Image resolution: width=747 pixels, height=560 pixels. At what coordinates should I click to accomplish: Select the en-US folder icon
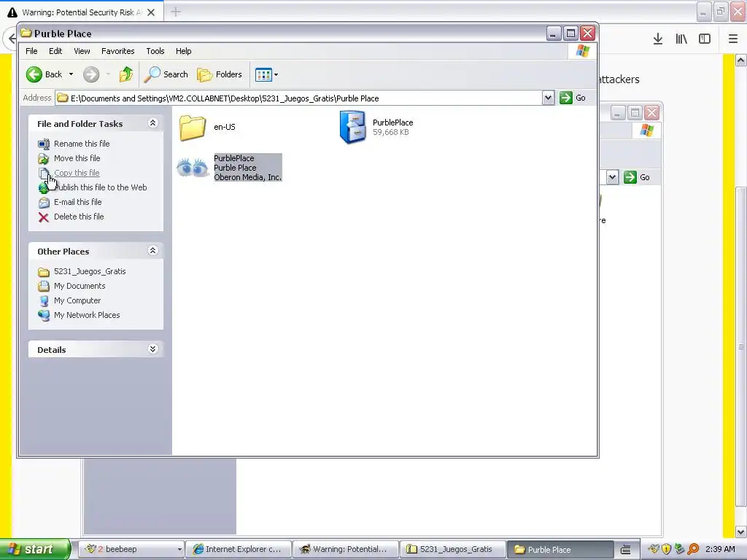tap(193, 127)
